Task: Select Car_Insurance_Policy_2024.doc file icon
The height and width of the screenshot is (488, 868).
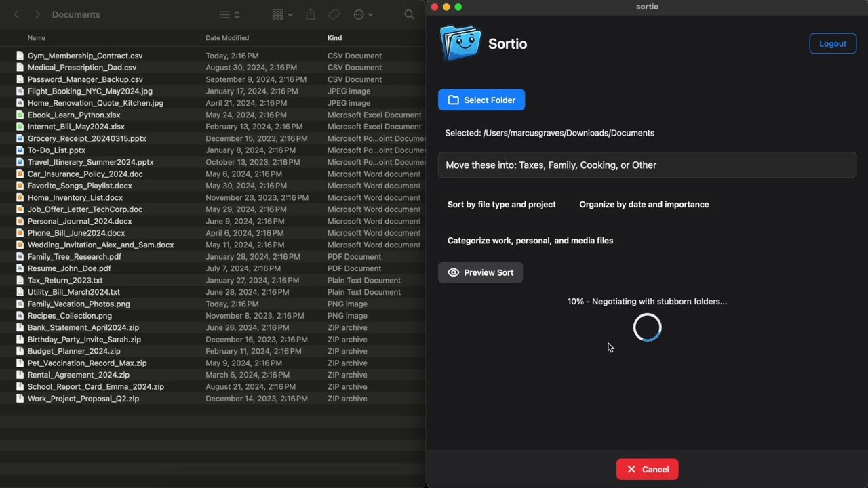Action: (20, 174)
